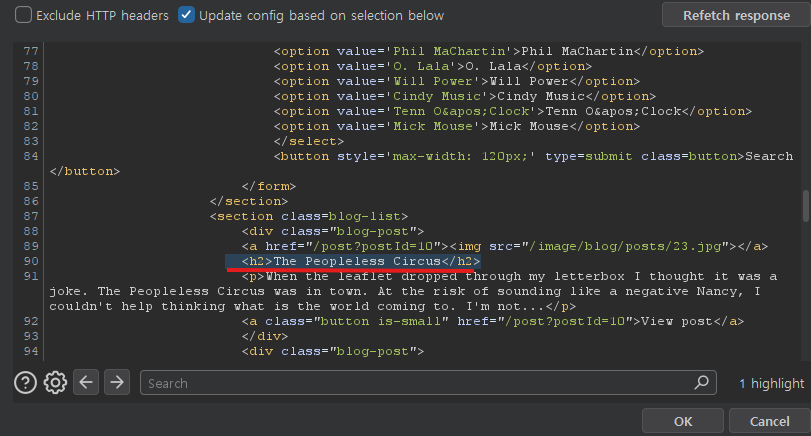Click div class blog-post on line 94

tap(333, 351)
